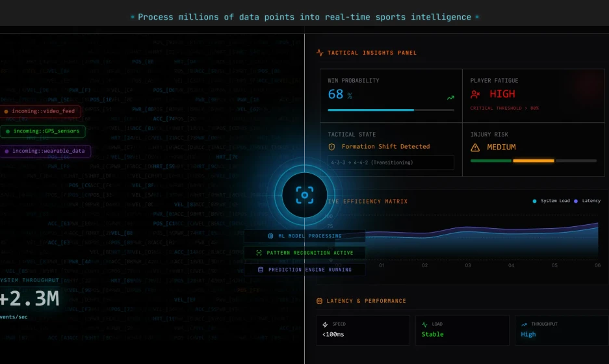
Task: Click the Throughput trend icon
Action: tap(524, 324)
